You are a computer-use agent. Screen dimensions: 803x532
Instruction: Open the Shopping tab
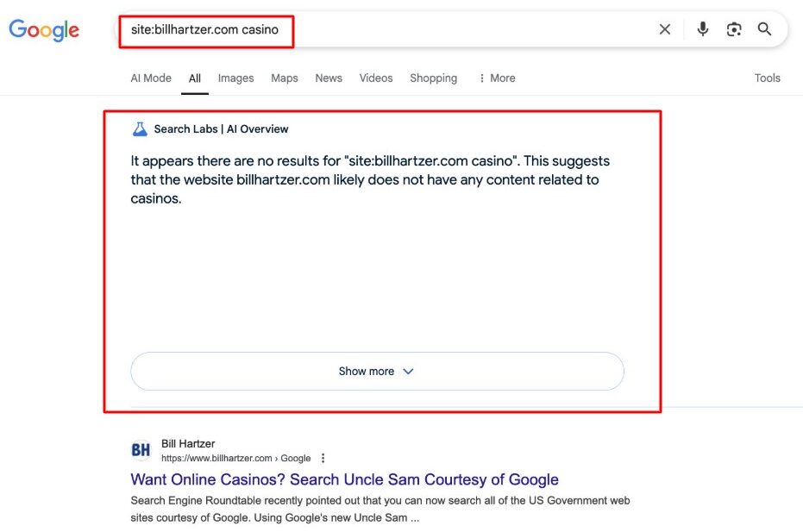(433, 78)
